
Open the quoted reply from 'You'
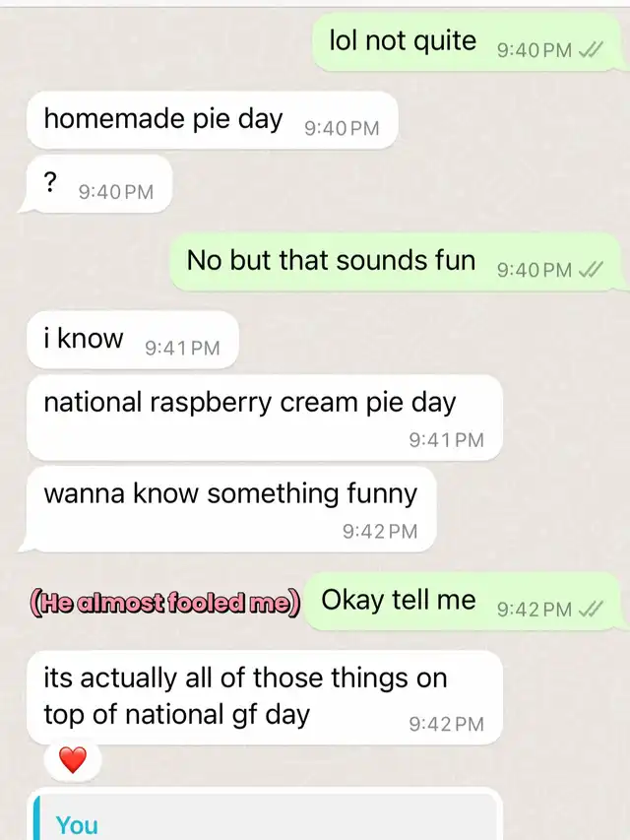(x=265, y=815)
